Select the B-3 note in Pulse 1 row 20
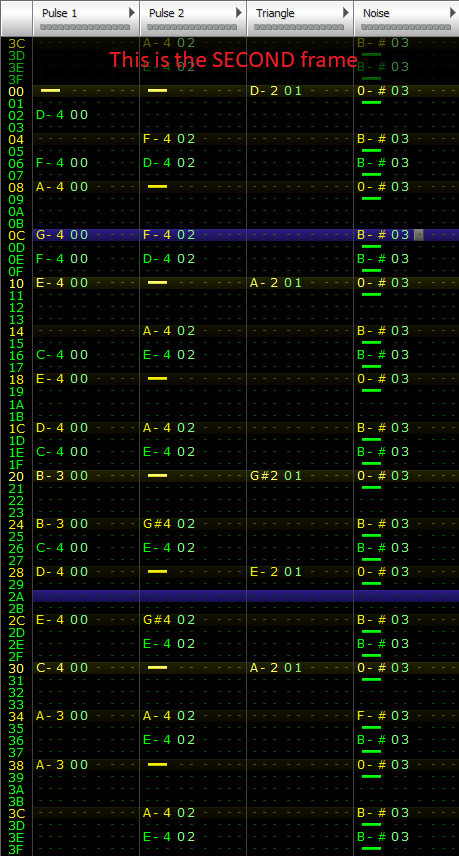Image resolution: width=459 pixels, height=856 pixels. tap(50, 475)
